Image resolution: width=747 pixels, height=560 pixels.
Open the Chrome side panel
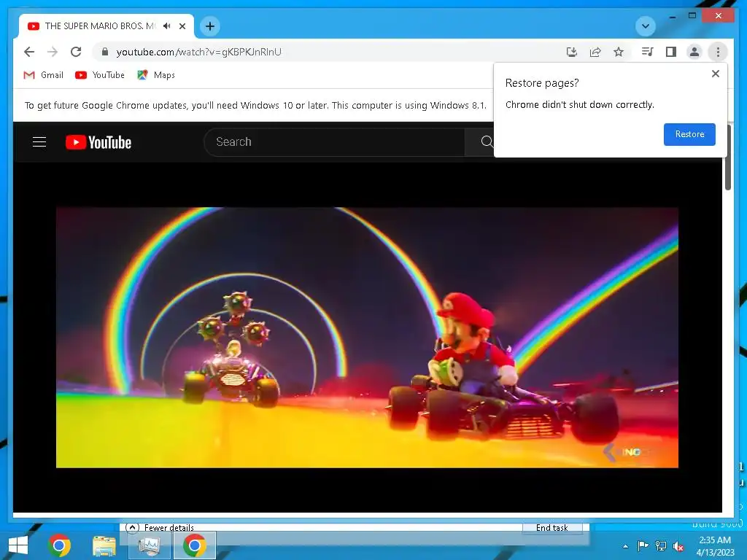tap(671, 52)
